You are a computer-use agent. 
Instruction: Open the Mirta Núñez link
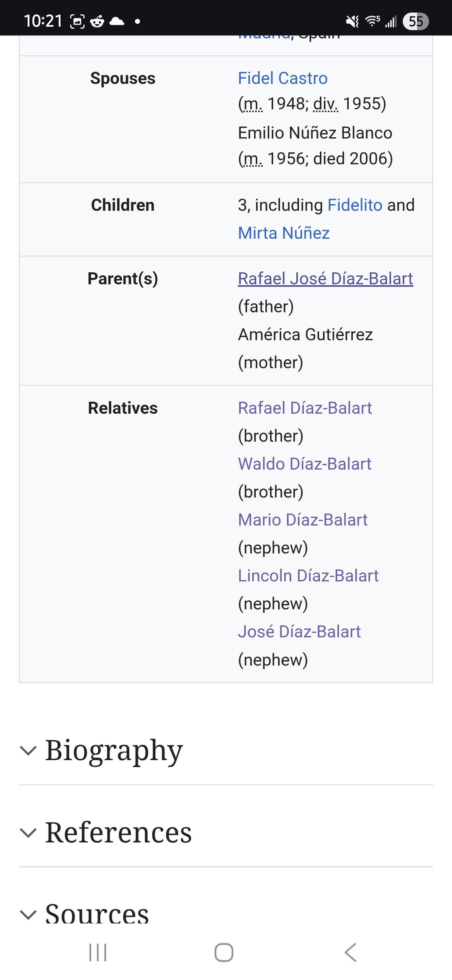pos(284,233)
